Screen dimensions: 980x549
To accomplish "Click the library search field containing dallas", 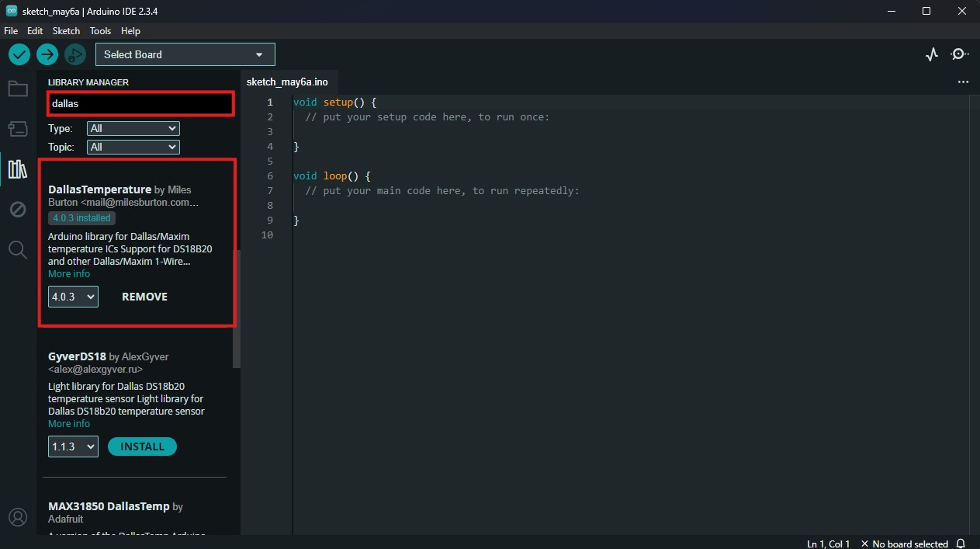I will 140,103.
